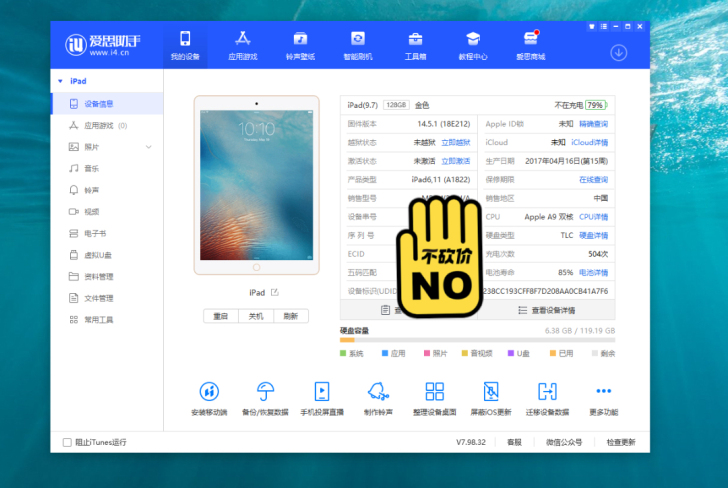Viewport: 728px width, 488px height.
Task: Click 更多功能 three-dots icon
Action: [604, 391]
